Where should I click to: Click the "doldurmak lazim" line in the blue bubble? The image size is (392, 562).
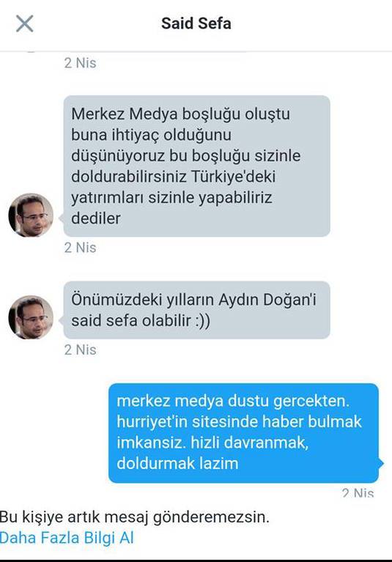tap(177, 463)
